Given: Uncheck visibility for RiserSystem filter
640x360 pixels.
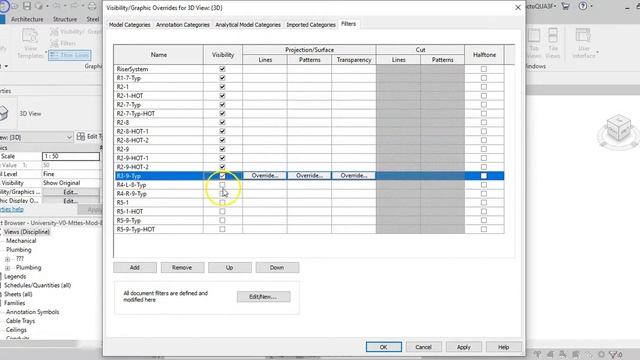Looking at the screenshot, I should [x=222, y=69].
